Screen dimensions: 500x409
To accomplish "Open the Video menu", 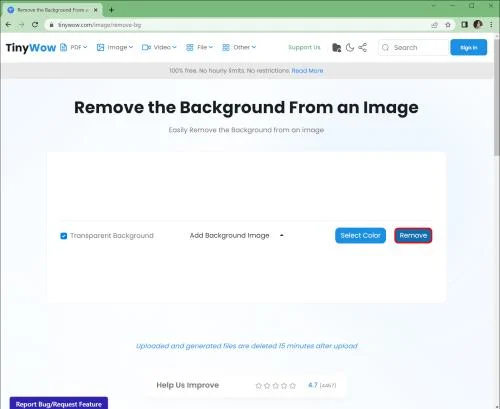I will pyautogui.click(x=159, y=47).
